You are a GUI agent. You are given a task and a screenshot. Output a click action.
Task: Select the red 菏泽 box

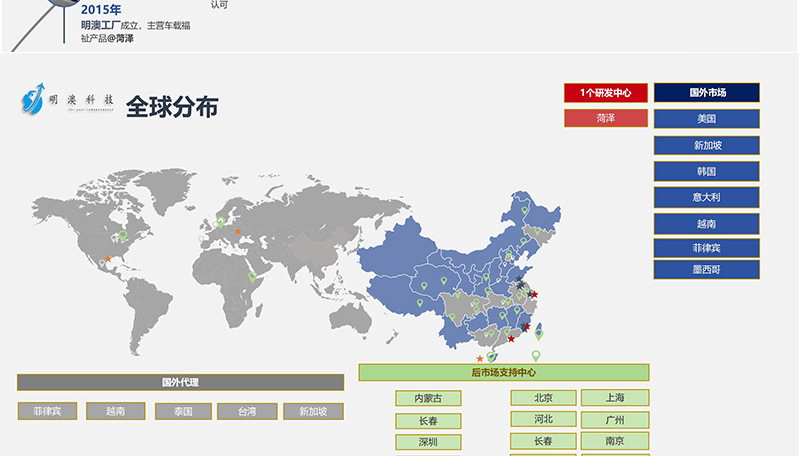pos(606,118)
